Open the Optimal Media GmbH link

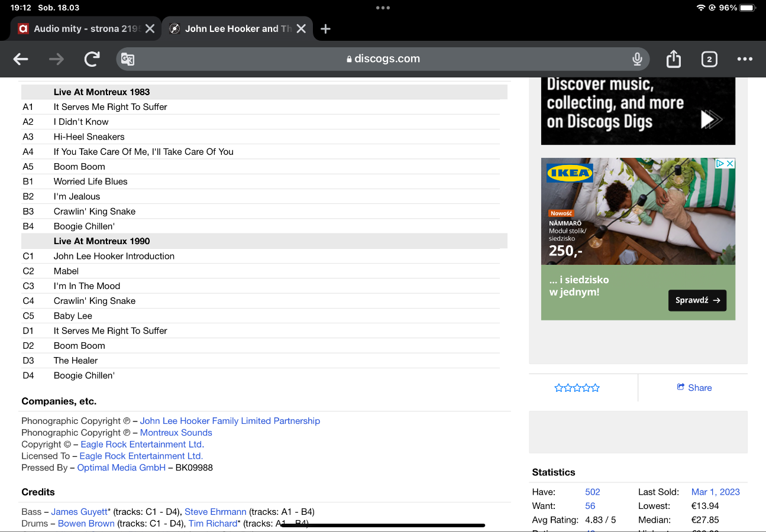(x=121, y=468)
